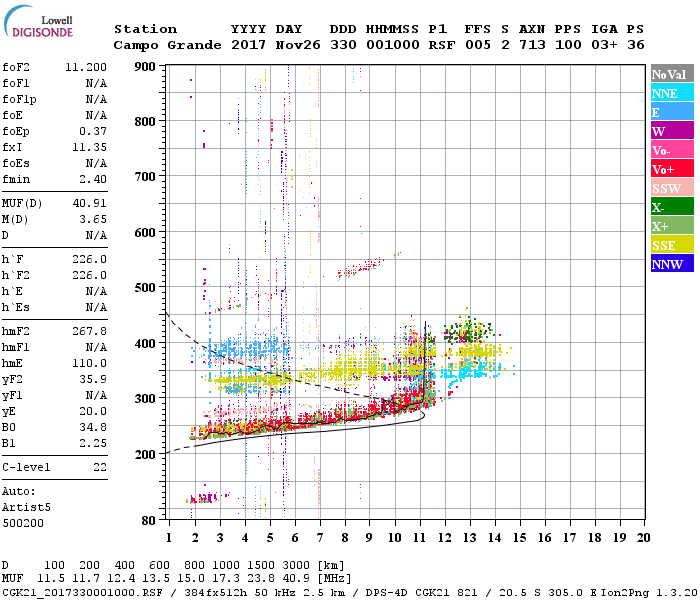700x600 pixels.
Task: Select the Vo+ red legend swatch
Action: pos(672,169)
